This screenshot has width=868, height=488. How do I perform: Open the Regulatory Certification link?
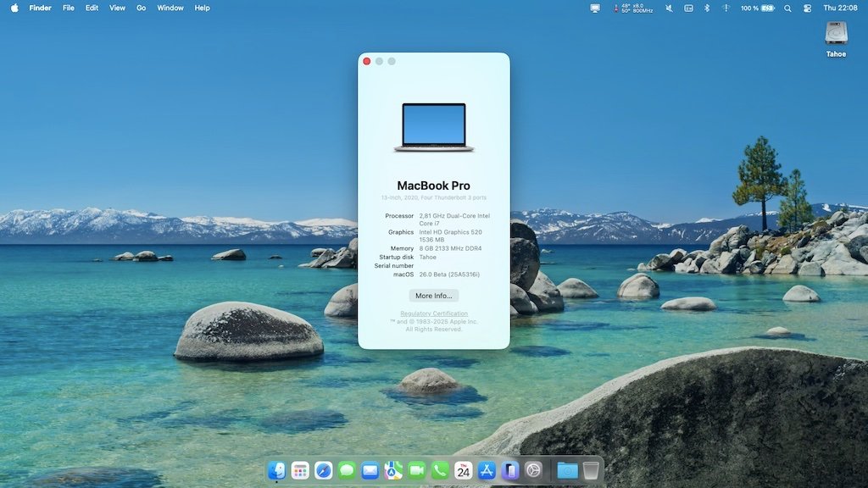[x=434, y=313]
